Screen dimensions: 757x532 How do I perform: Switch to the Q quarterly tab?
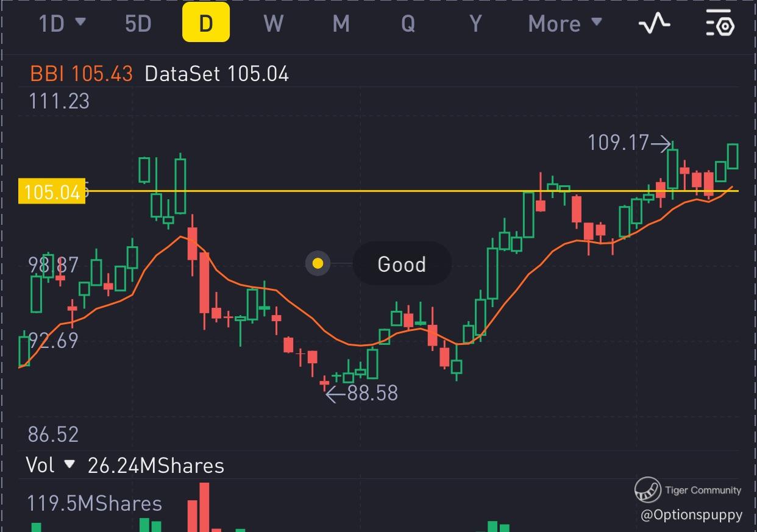pos(408,23)
